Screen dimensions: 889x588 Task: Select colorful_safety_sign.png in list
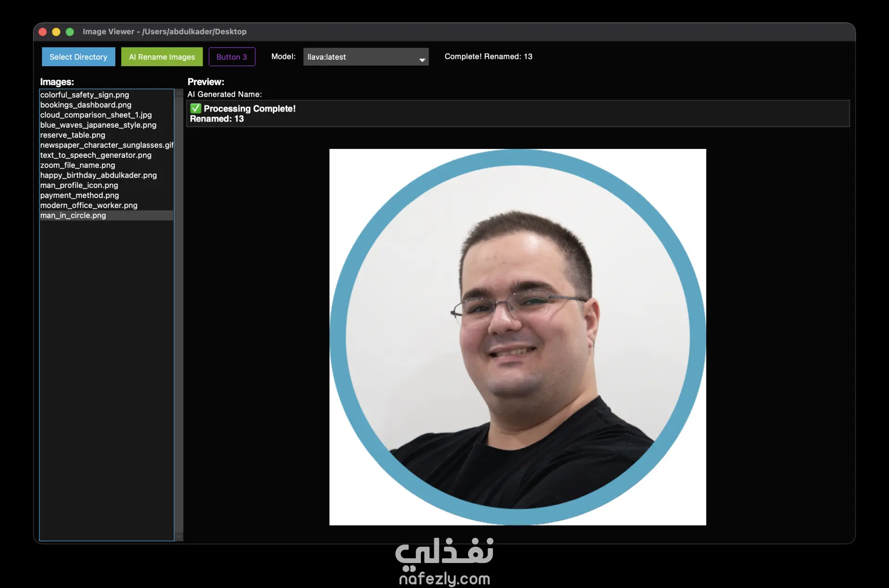[85, 95]
